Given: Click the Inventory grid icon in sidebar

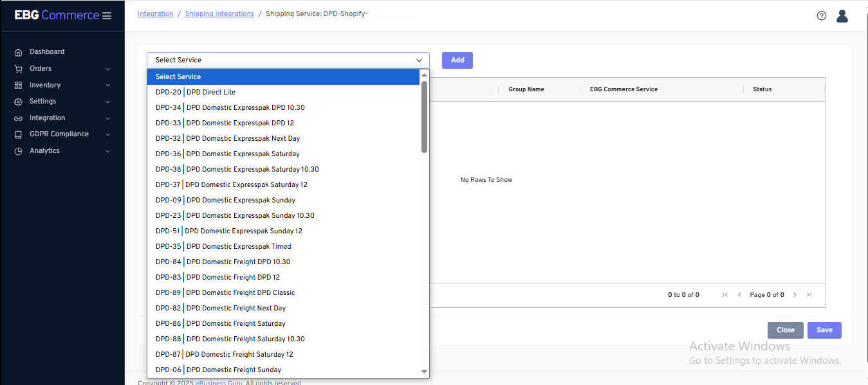Looking at the screenshot, I should click(18, 85).
